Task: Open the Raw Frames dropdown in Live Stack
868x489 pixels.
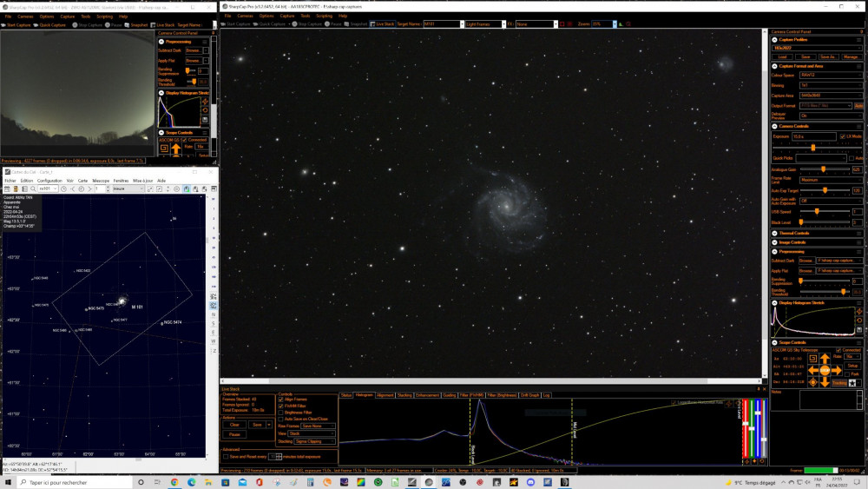Action: pyautogui.click(x=319, y=426)
